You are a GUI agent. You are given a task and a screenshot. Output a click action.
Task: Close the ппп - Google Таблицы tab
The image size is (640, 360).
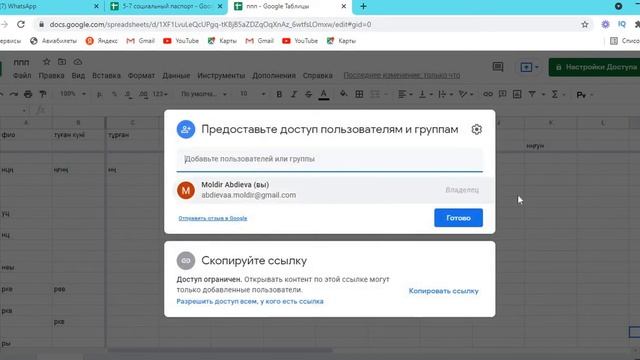(344, 6)
